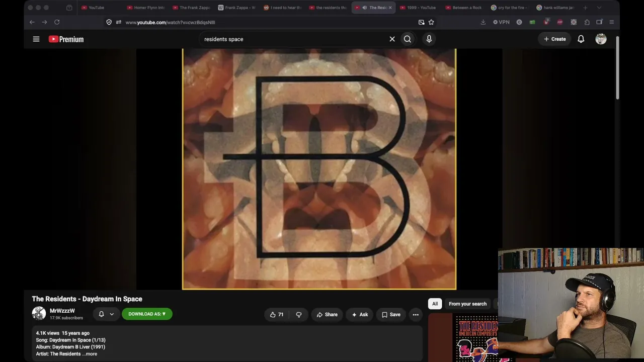Mute the playing tab speaker icon
644x362 pixels.
pyautogui.click(x=364, y=8)
